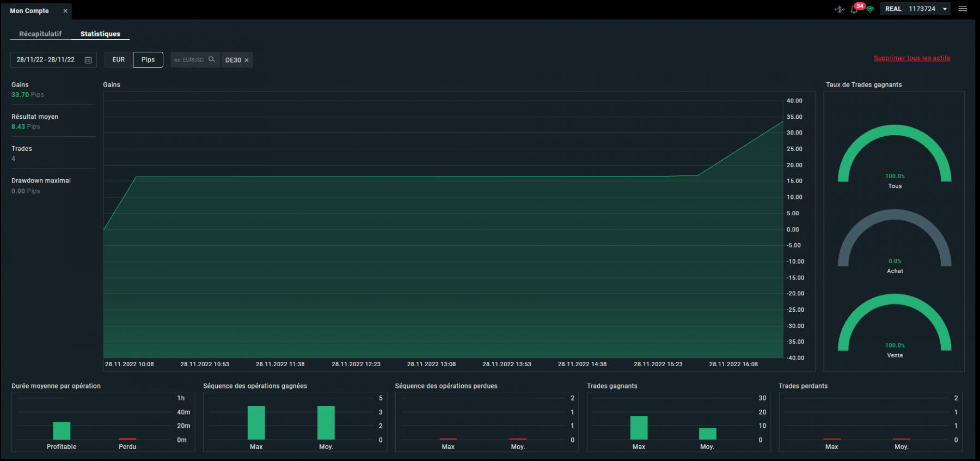Open the 28/11/22 date range selector

(x=46, y=59)
